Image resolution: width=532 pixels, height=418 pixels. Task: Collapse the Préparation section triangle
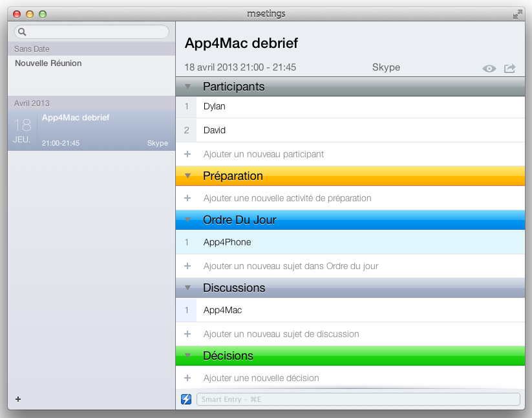pyautogui.click(x=187, y=176)
